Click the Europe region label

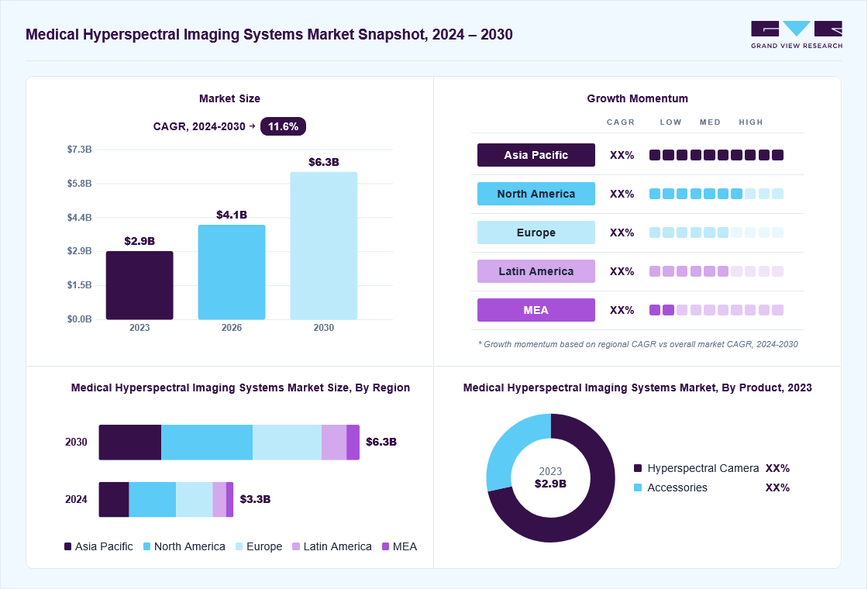click(x=536, y=232)
